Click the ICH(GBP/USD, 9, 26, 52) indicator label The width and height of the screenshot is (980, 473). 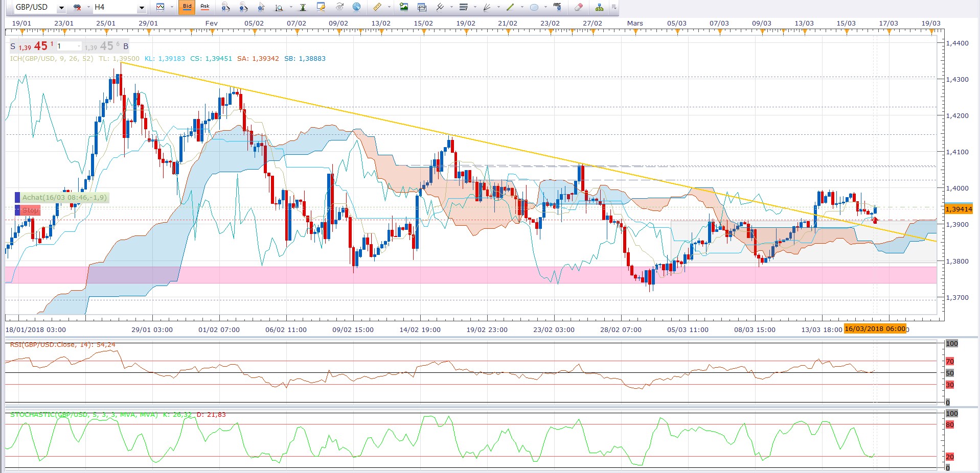pos(52,59)
